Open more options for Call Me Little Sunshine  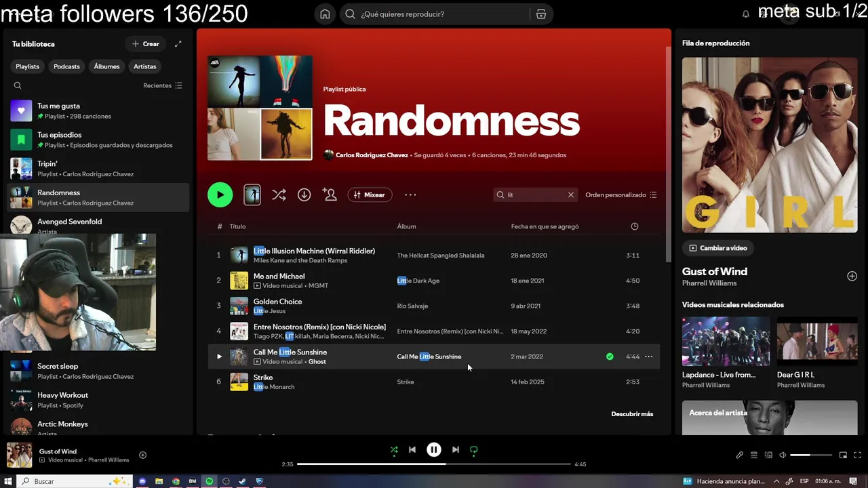tap(648, 357)
